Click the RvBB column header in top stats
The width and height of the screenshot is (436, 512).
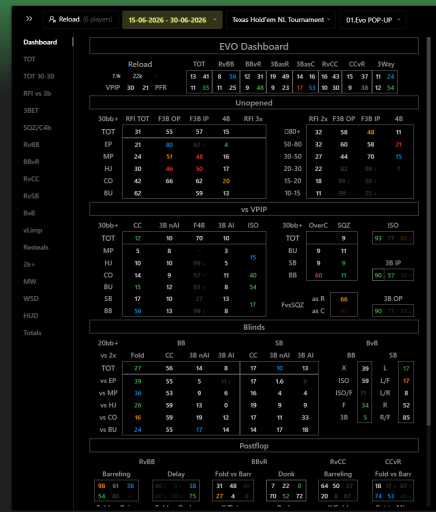tap(226, 64)
